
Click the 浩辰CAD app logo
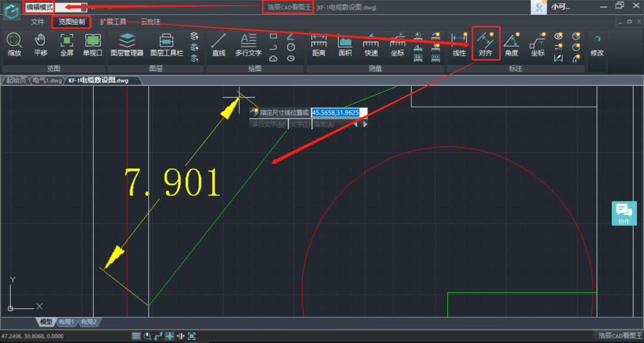point(11,11)
